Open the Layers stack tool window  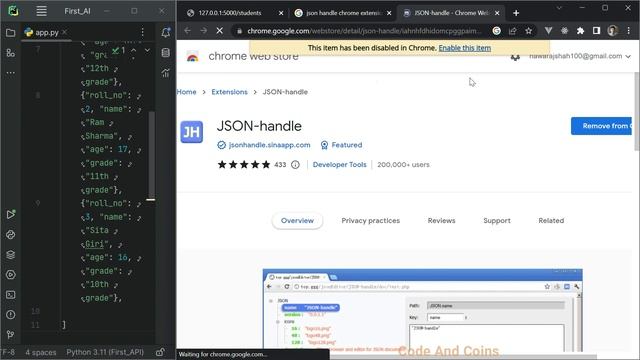click(11, 255)
